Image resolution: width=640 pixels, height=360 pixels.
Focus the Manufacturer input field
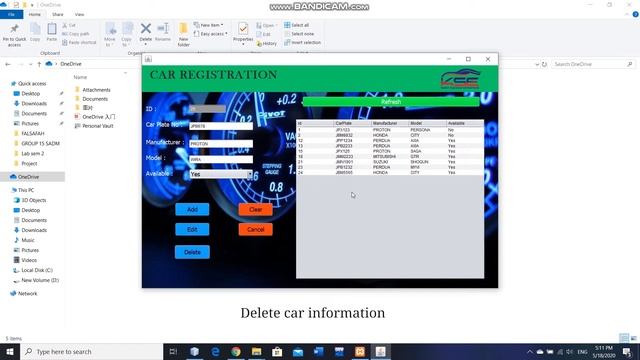point(221,144)
